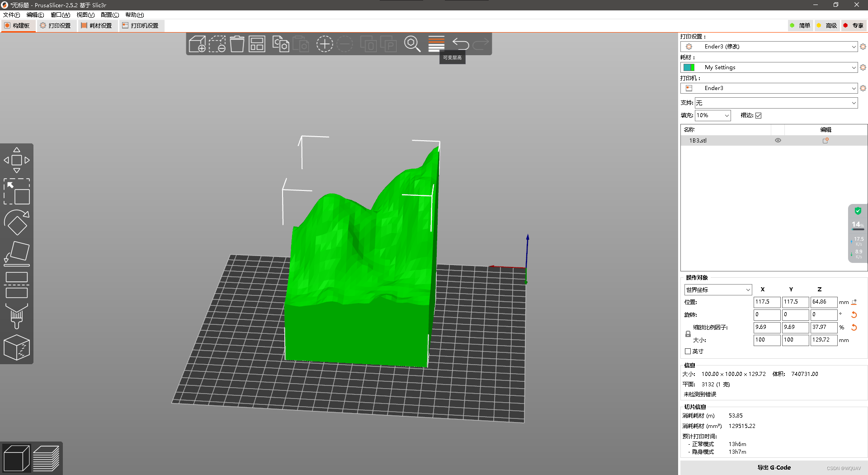Image resolution: width=868 pixels, height=475 pixels.
Task: Edit the My Settings filament gear icon
Action: pyautogui.click(x=863, y=67)
